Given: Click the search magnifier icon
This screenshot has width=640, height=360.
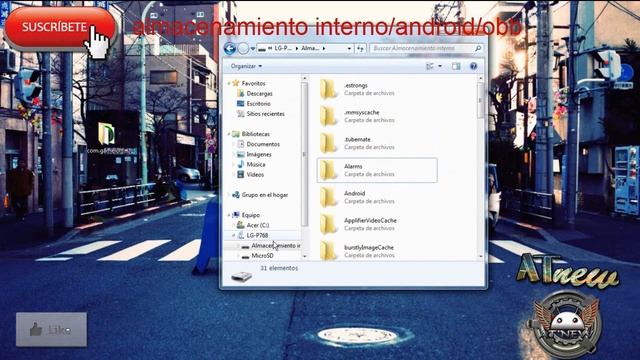Looking at the screenshot, I should (478, 49).
